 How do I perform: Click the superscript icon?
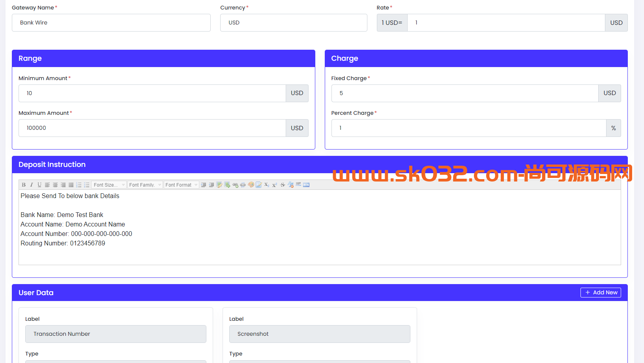click(275, 185)
